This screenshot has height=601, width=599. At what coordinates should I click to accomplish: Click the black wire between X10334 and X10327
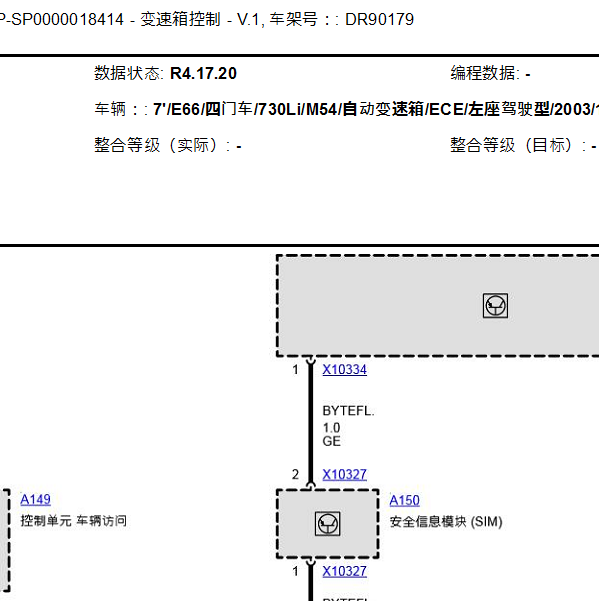click(310, 422)
